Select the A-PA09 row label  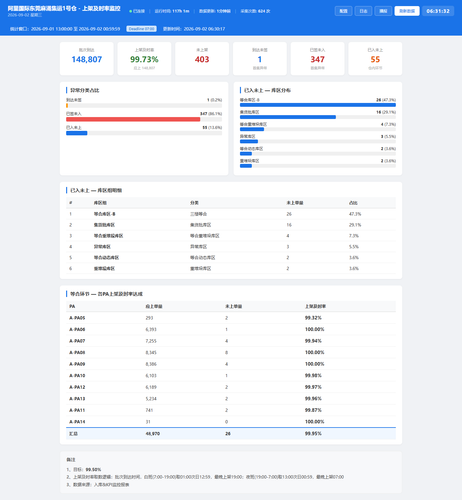77,364
